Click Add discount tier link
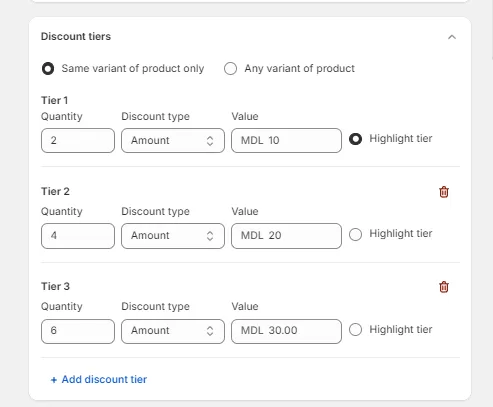493x407 pixels. coord(99,379)
